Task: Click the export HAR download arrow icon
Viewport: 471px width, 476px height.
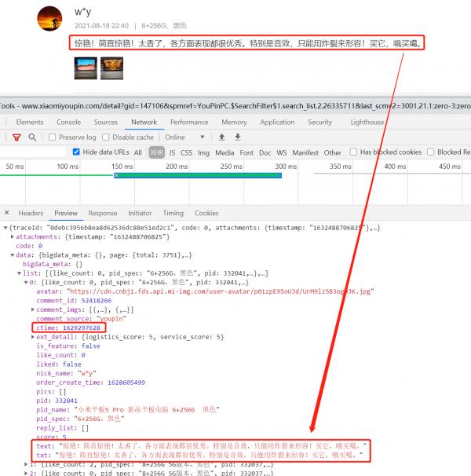Action: 237,137
